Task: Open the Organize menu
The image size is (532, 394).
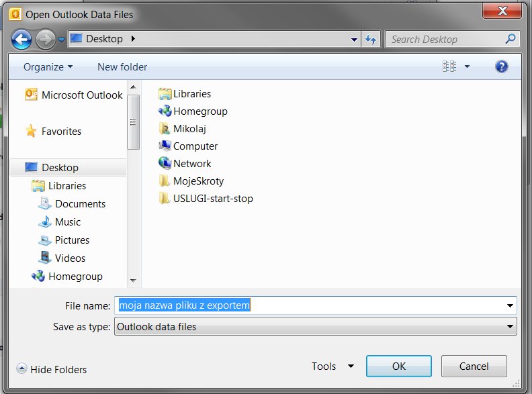Action: click(x=48, y=67)
